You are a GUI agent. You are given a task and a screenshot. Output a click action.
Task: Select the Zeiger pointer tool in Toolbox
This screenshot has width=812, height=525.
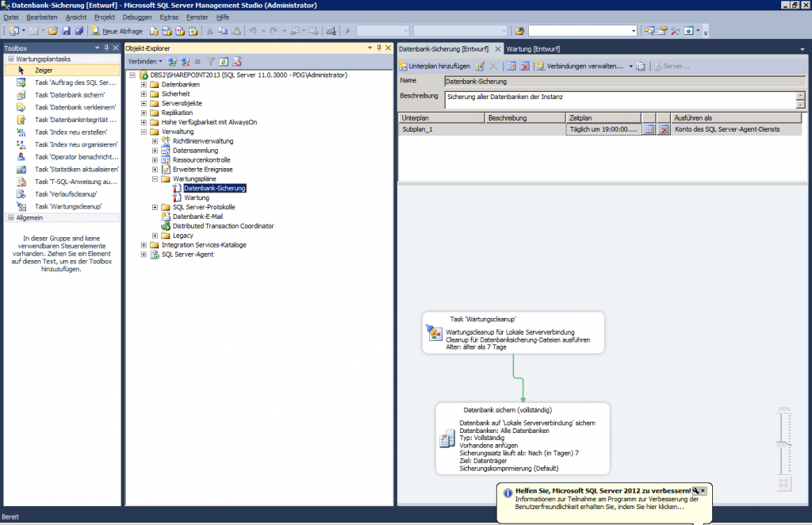point(62,70)
